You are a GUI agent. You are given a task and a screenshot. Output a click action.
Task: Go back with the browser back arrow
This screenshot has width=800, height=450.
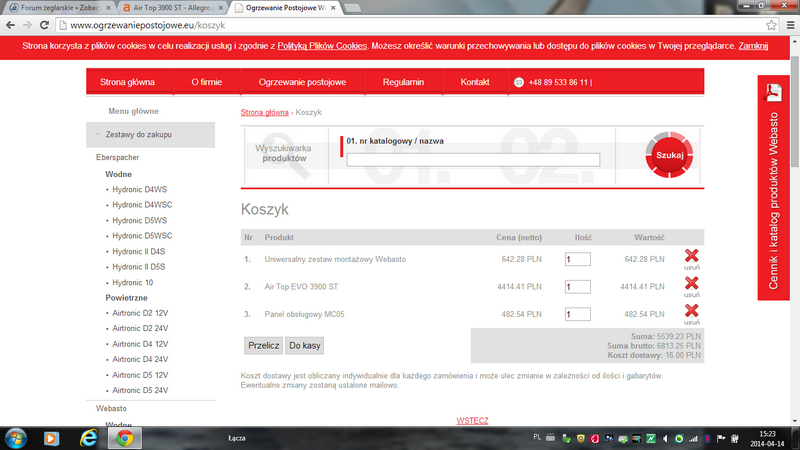coord(10,25)
